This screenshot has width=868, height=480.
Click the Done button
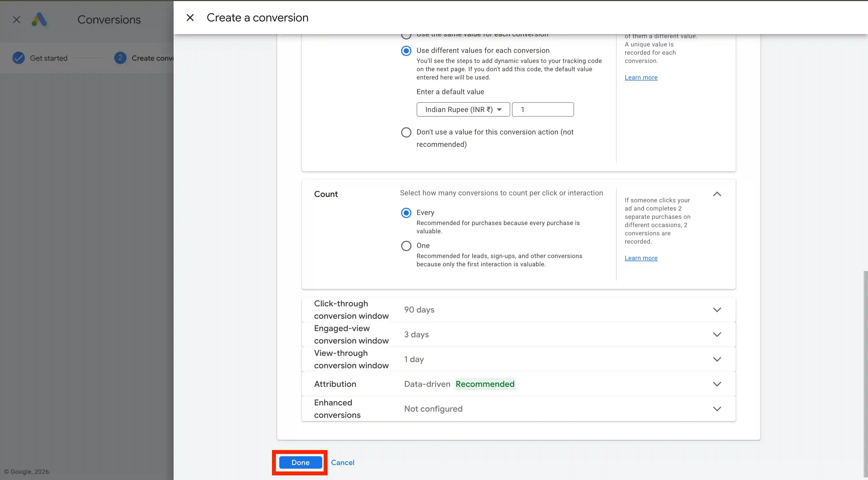(x=300, y=462)
